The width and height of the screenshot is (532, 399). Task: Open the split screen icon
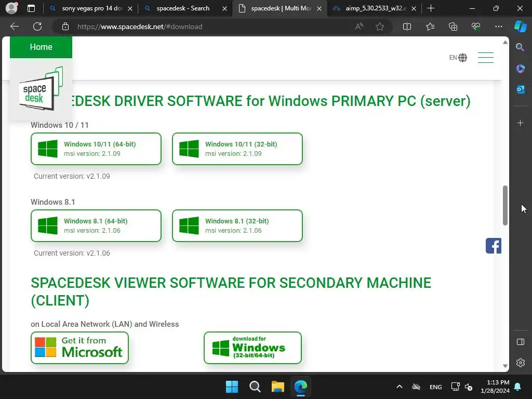pyautogui.click(x=407, y=26)
